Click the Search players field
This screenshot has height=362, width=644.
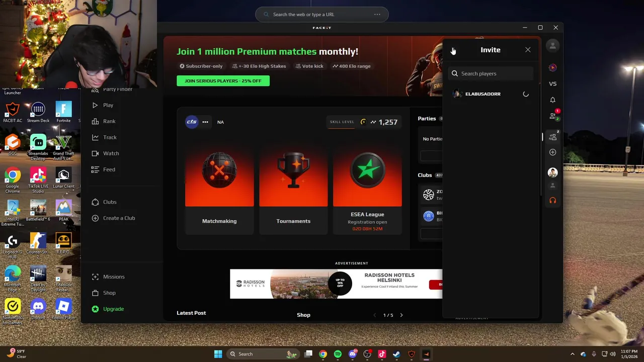491,73
